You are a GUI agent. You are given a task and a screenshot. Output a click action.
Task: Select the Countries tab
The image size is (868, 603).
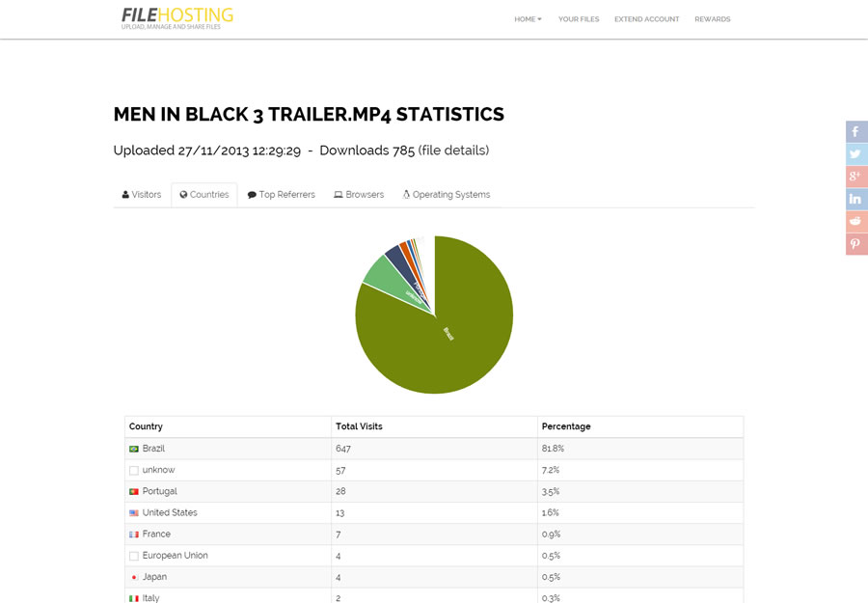point(204,195)
